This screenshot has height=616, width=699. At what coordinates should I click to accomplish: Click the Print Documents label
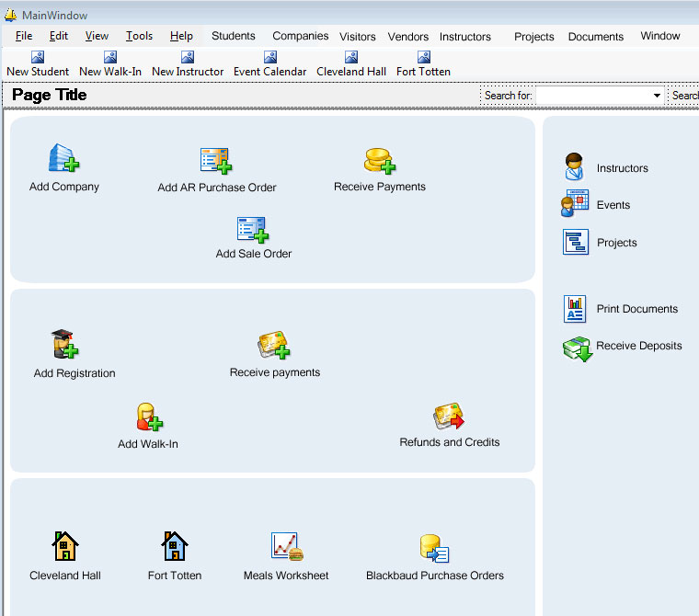pos(637,309)
